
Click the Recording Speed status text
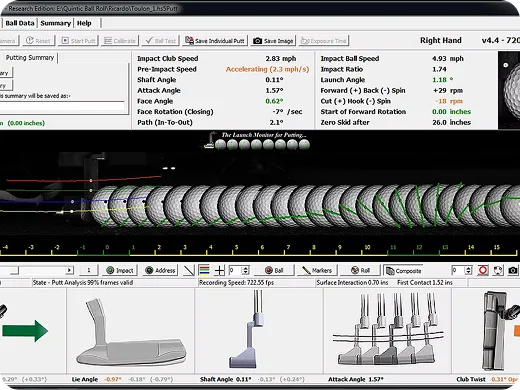pyautogui.click(x=236, y=283)
